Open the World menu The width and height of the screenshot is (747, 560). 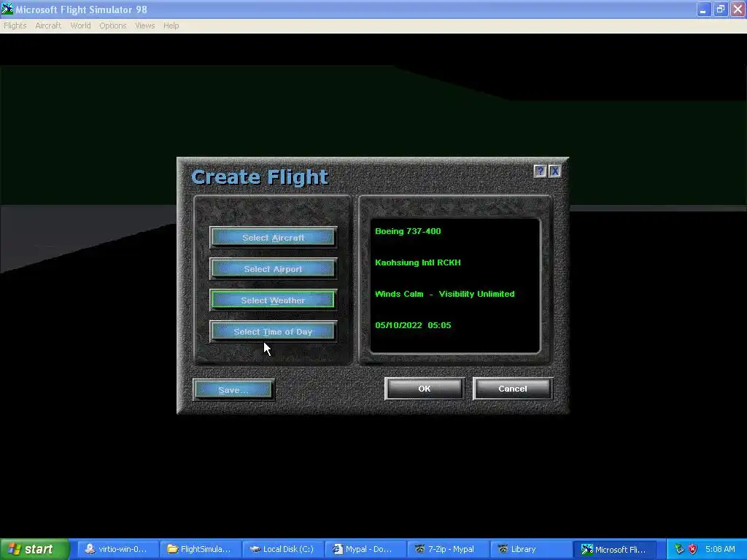pyautogui.click(x=80, y=26)
